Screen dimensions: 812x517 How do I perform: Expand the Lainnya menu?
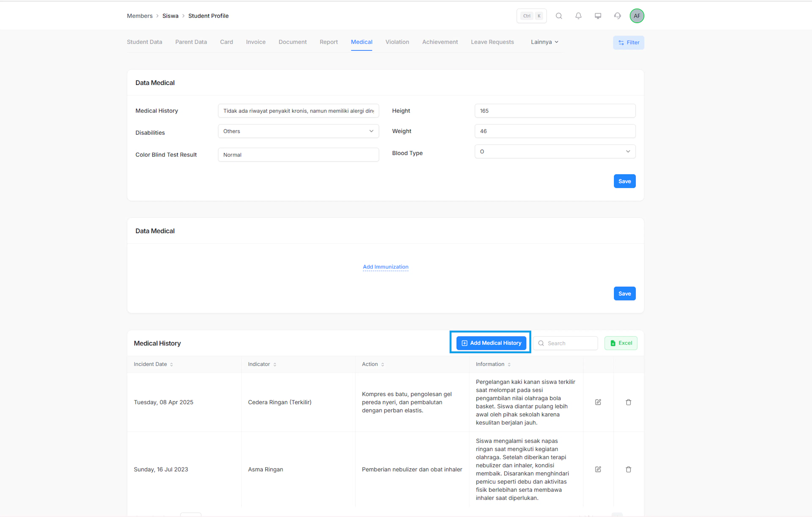(544, 42)
